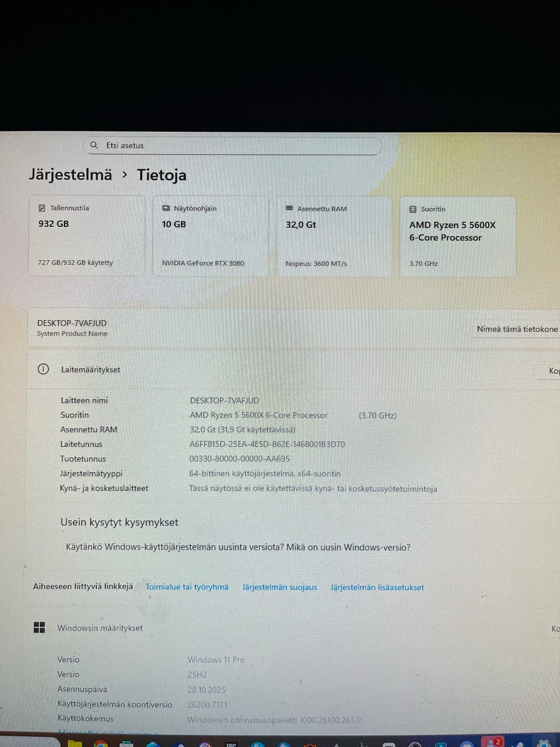Image resolution: width=560 pixels, height=747 pixels.
Task: Click the Näytönohjain graphics card icon
Action: [166, 208]
